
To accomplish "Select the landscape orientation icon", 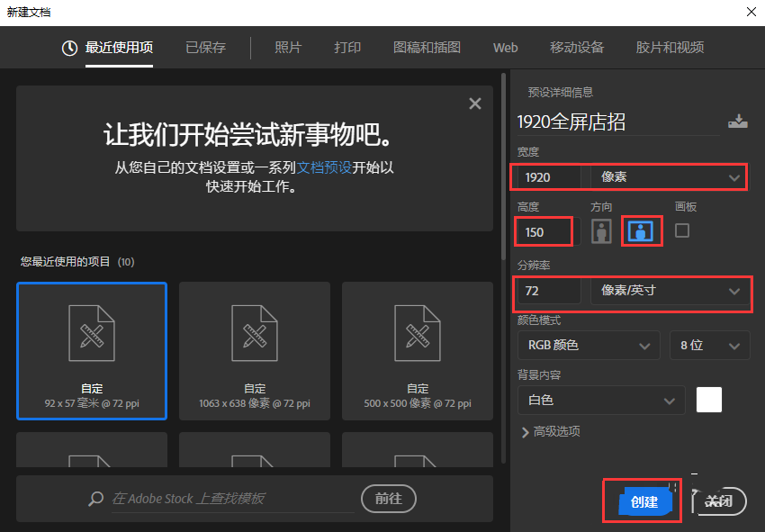I will point(642,231).
